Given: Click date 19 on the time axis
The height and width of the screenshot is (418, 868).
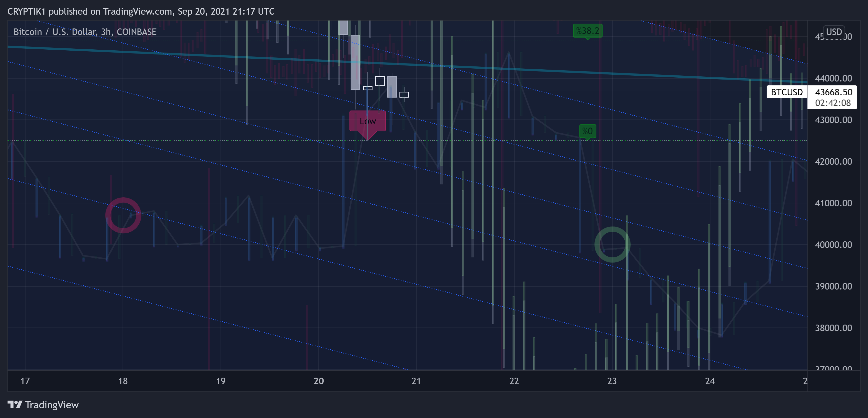Looking at the screenshot, I should [221, 381].
